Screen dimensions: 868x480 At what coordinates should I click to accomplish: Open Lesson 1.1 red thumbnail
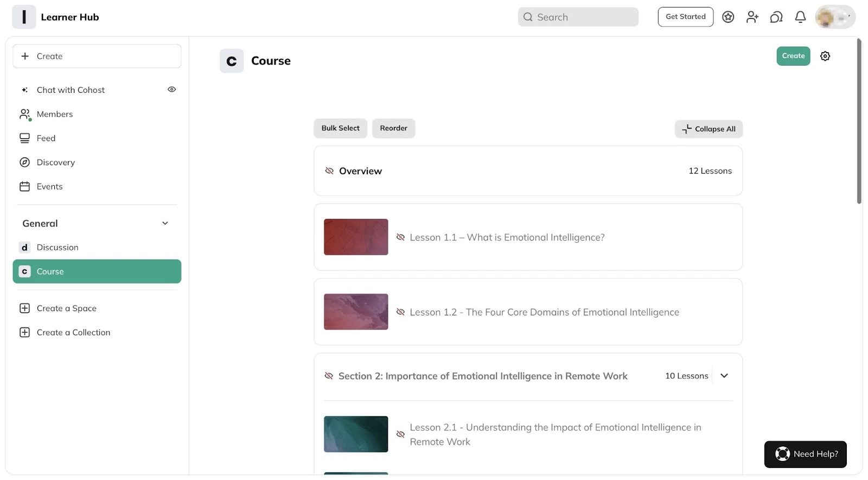[356, 237]
